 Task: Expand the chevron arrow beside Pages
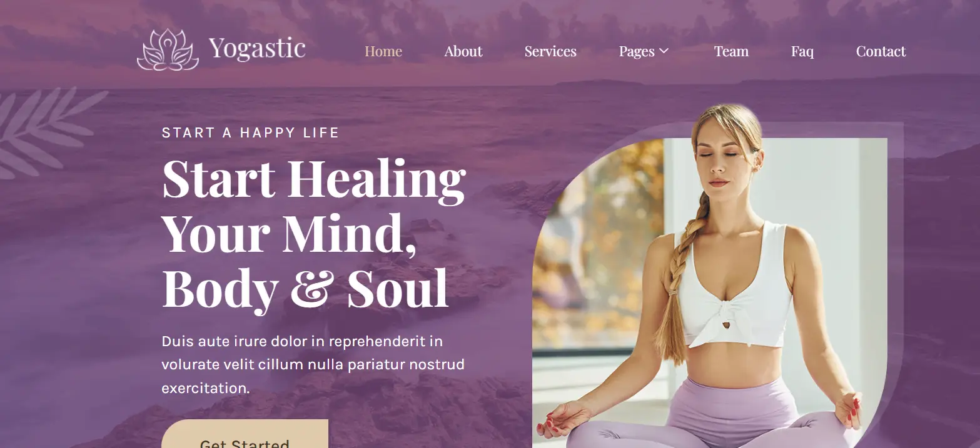coord(664,51)
